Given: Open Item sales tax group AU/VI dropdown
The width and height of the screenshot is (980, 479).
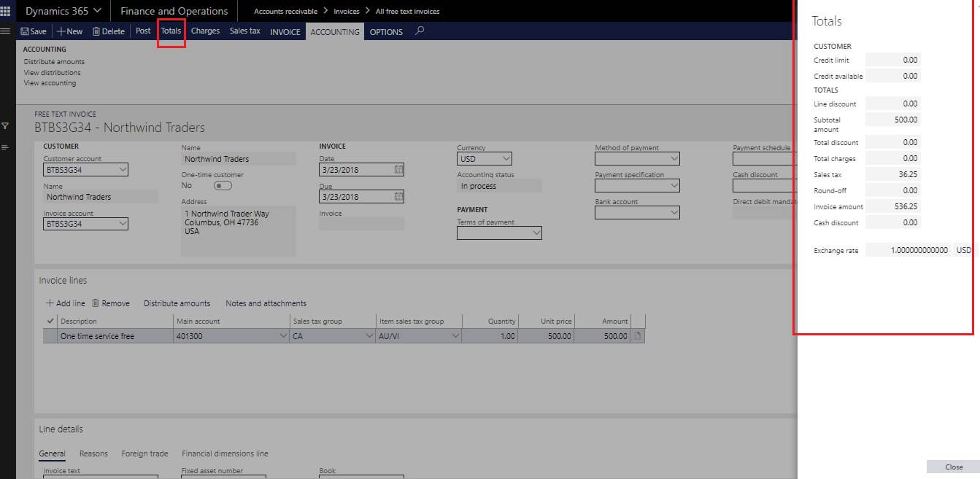Looking at the screenshot, I should click(455, 336).
